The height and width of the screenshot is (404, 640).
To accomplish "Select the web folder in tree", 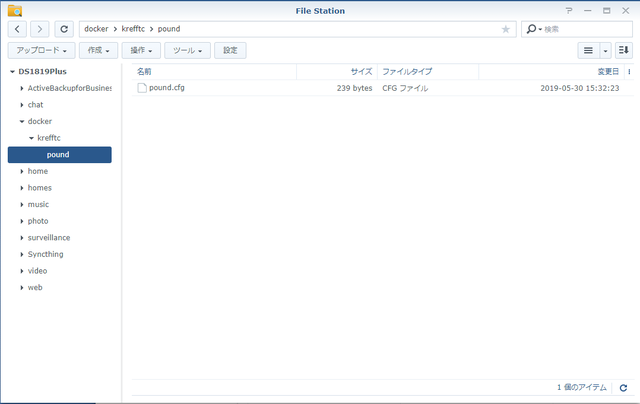I will (35, 288).
